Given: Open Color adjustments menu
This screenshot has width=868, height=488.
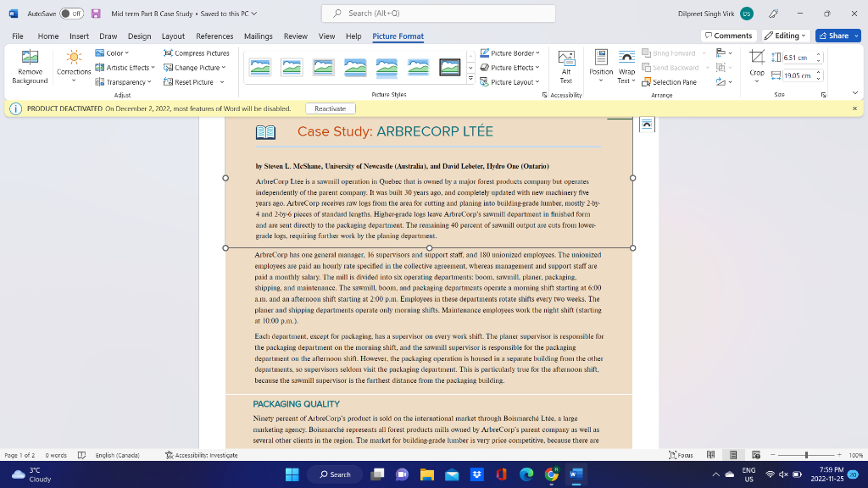Looking at the screenshot, I should pos(112,53).
